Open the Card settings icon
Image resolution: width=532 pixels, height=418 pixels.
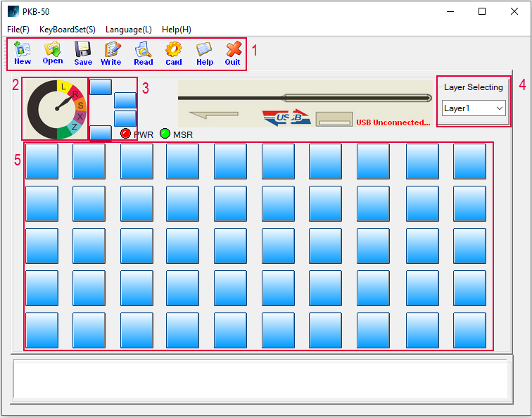click(x=174, y=53)
